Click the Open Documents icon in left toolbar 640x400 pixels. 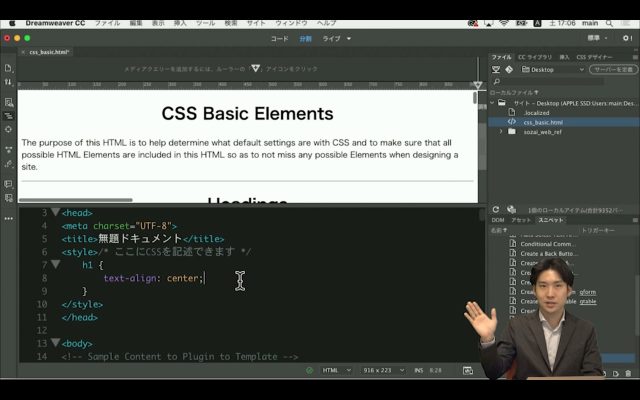pos(8,68)
